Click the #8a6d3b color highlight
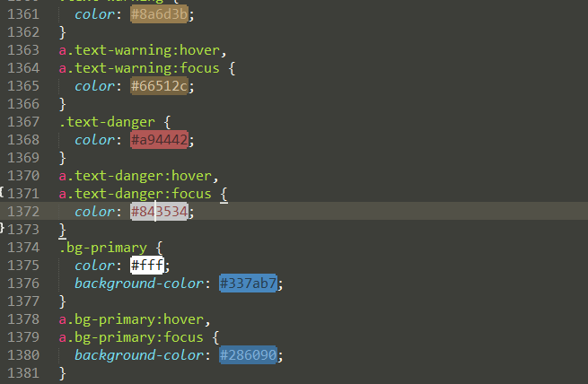 point(162,15)
